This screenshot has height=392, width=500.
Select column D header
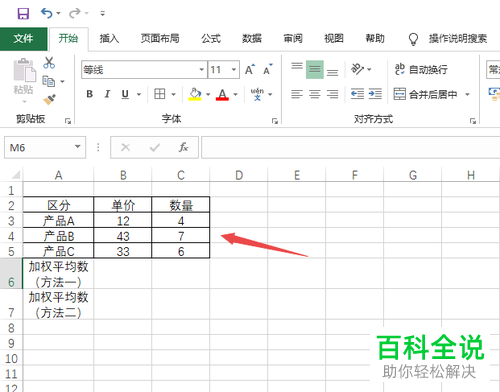click(239, 175)
